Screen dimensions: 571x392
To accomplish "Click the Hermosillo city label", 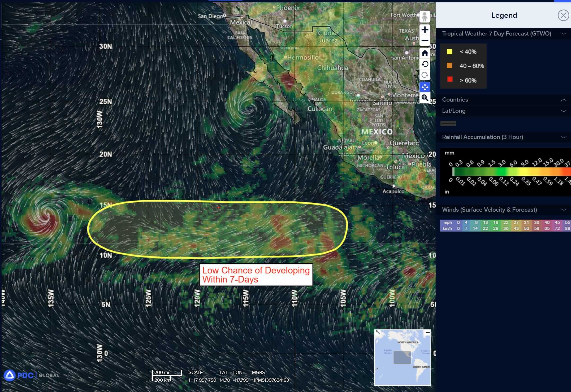I will (x=303, y=57).
